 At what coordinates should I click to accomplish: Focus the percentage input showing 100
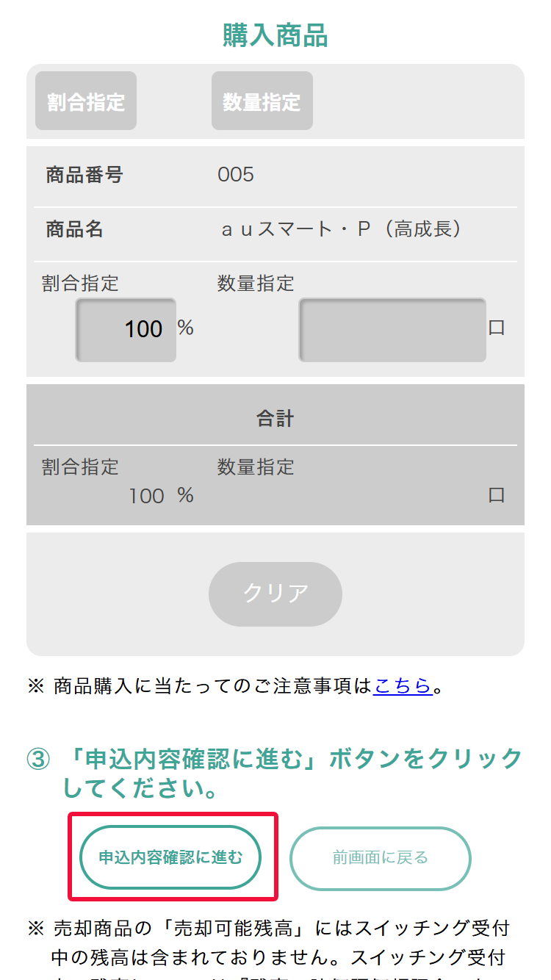[126, 329]
